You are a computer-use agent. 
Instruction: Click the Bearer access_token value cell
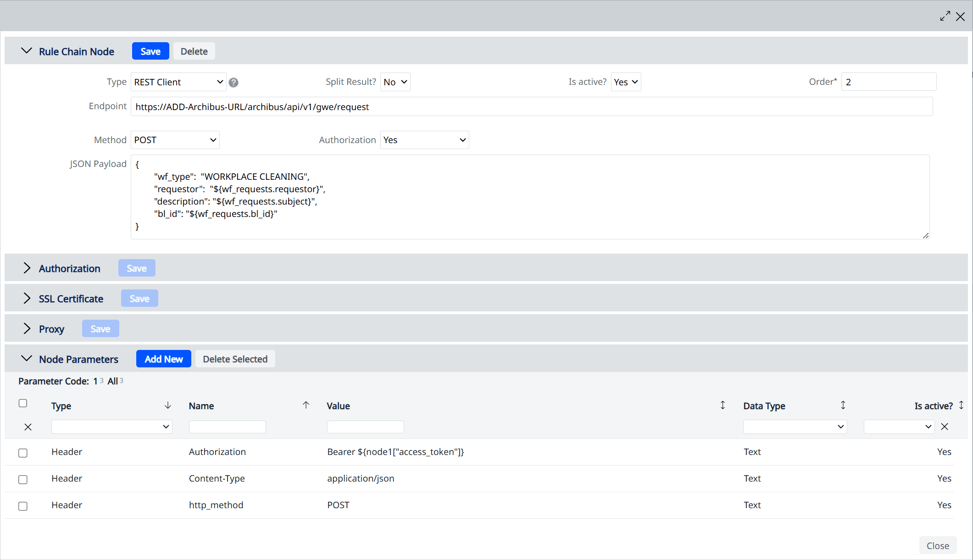click(395, 452)
